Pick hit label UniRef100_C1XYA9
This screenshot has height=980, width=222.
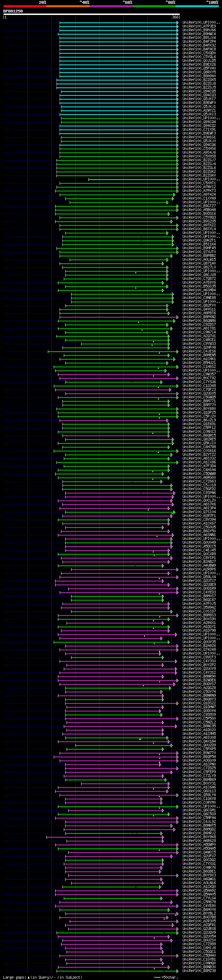pos(199,198)
